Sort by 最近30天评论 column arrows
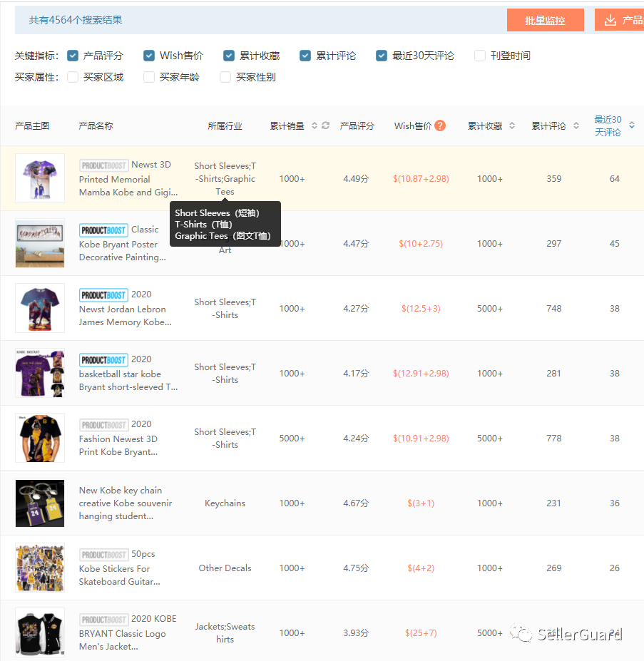The image size is (644, 661). pyautogui.click(x=632, y=125)
